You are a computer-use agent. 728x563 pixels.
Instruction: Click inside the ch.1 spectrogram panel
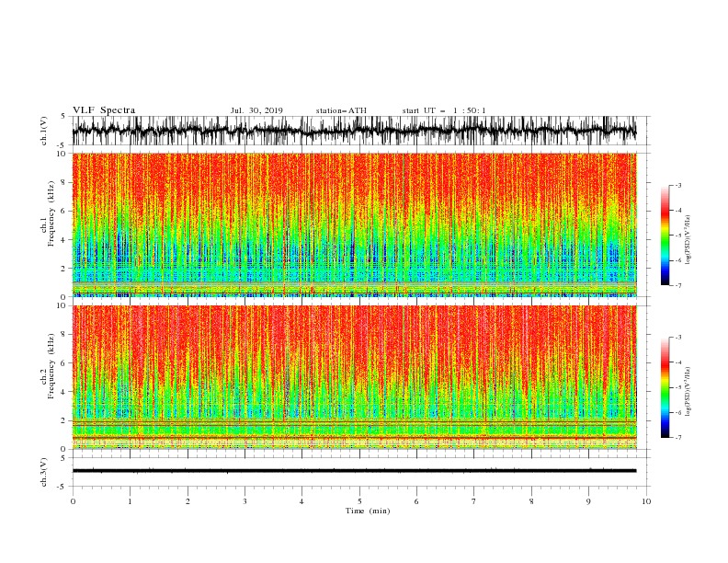[354, 224]
